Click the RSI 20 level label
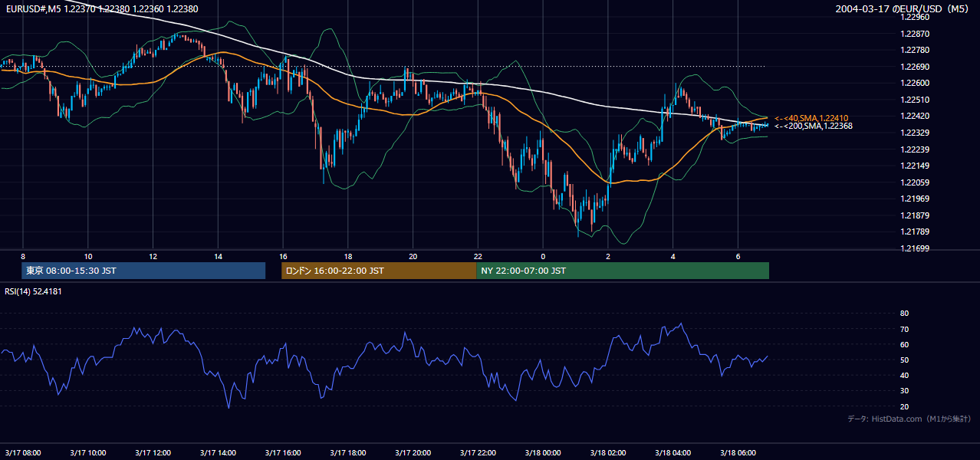980x460 pixels. click(904, 406)
